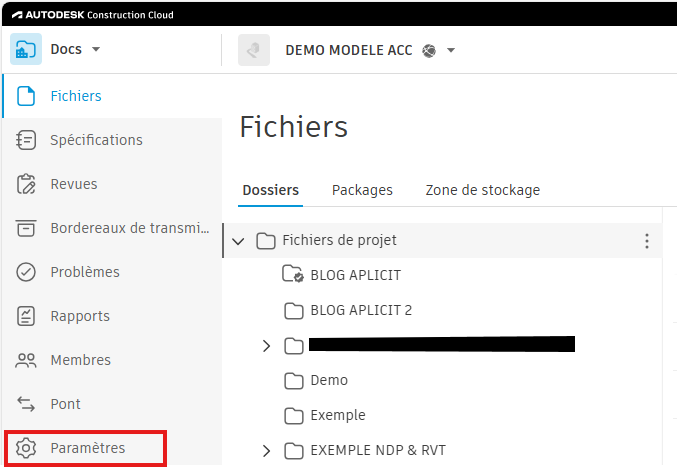Open the Pont section icon
The image size is (677, 467).
27,404
